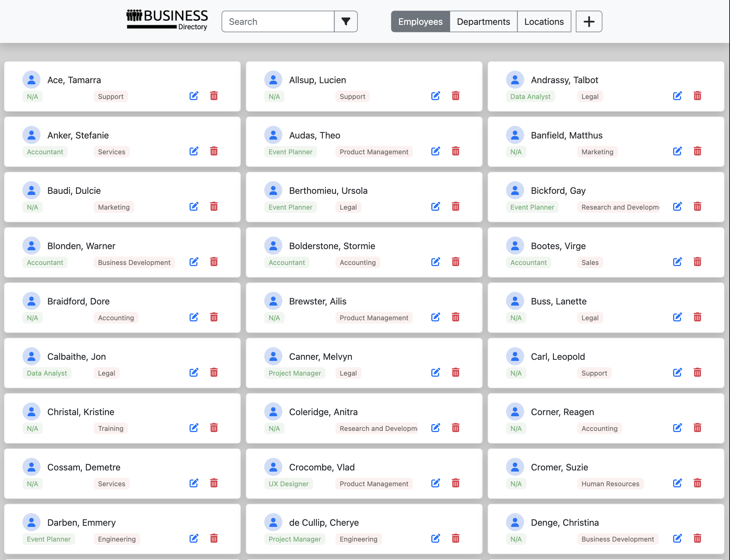Edit Denge, Christina's details

(677, 539)
